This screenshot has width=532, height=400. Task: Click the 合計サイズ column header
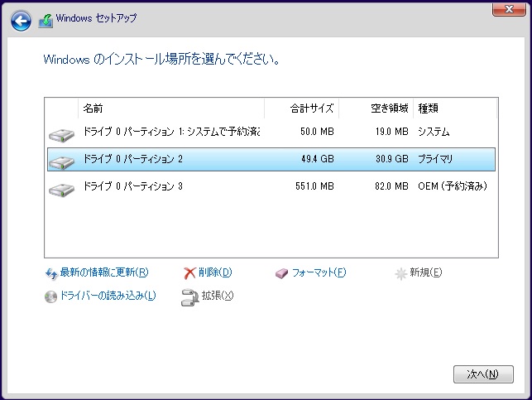click(302, 108)
